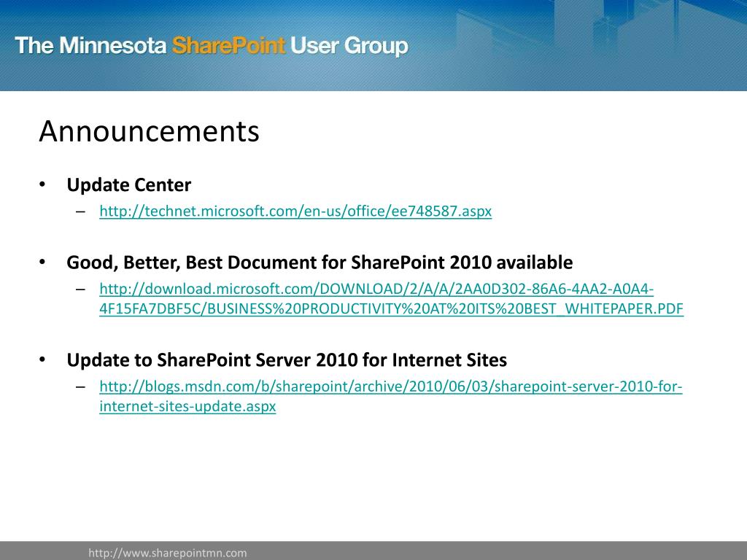Select 'Update to SharePoint Server 2010' heading
747x560 pixels.
point(287,359)
